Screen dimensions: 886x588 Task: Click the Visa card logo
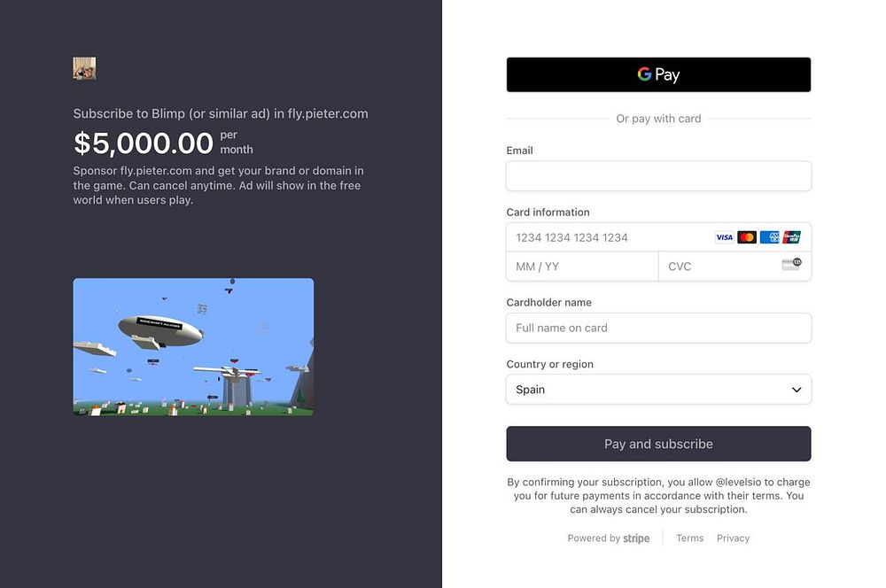point(724,237)
